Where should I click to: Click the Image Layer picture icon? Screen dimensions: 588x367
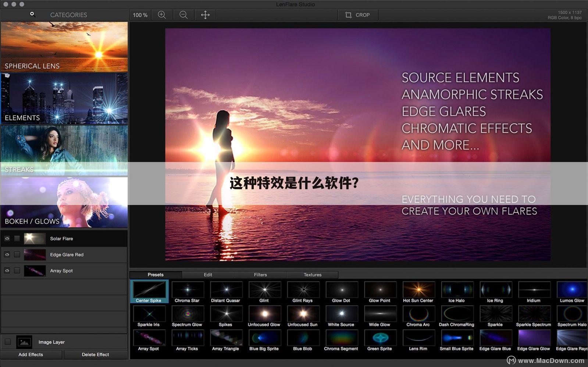pos(24,342)
